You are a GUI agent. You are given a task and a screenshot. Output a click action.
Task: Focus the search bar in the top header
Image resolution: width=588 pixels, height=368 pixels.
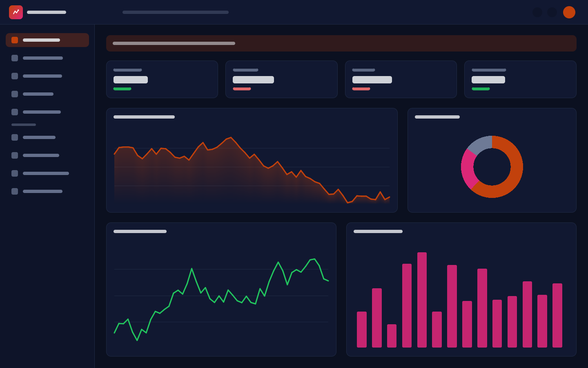176,12
